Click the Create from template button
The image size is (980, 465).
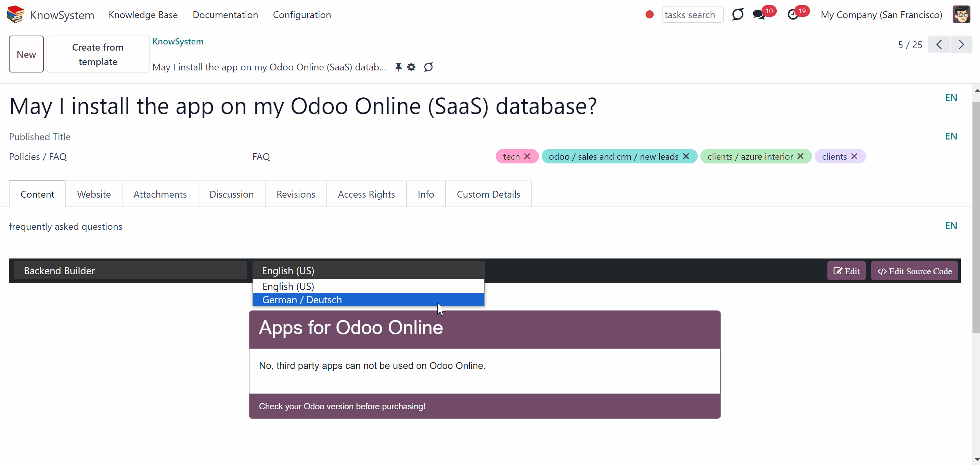coord(98,54)
